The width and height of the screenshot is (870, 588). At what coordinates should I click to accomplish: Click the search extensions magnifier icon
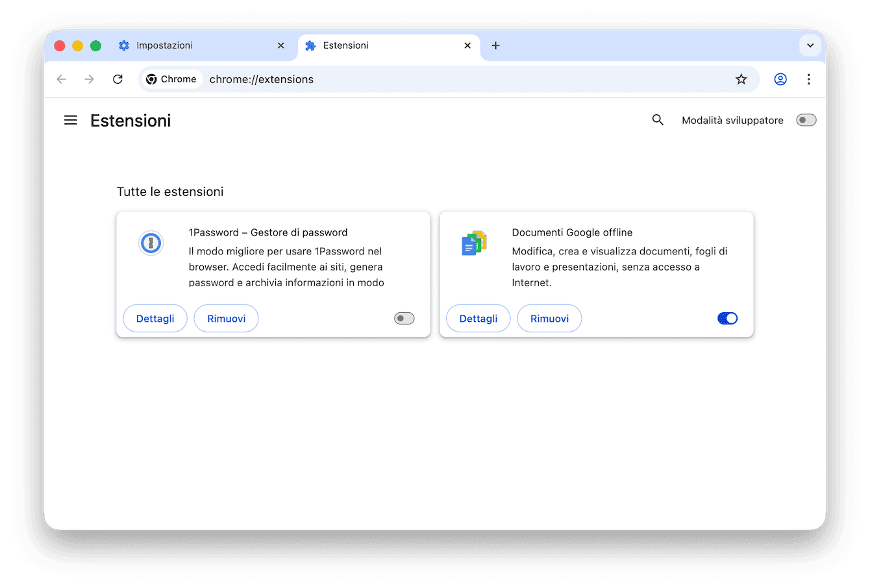point(658,120)
